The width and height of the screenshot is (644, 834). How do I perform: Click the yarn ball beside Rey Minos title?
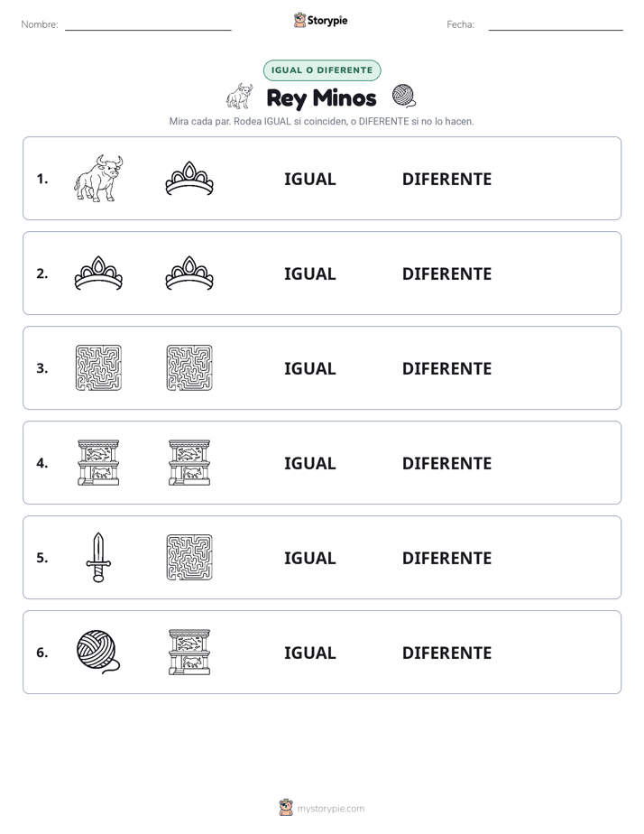coord(404,96)
